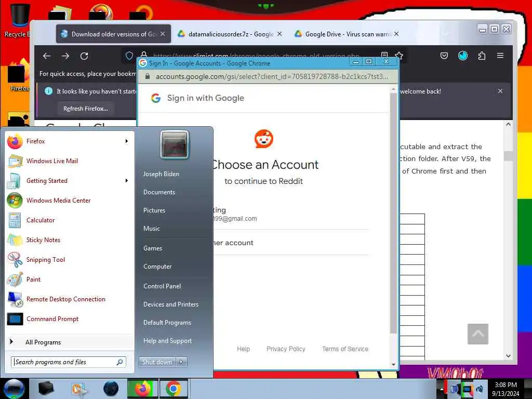This screenshot has width=532, height=399.
Task: Open Privacy Policy link
Action: click(286, 349)
